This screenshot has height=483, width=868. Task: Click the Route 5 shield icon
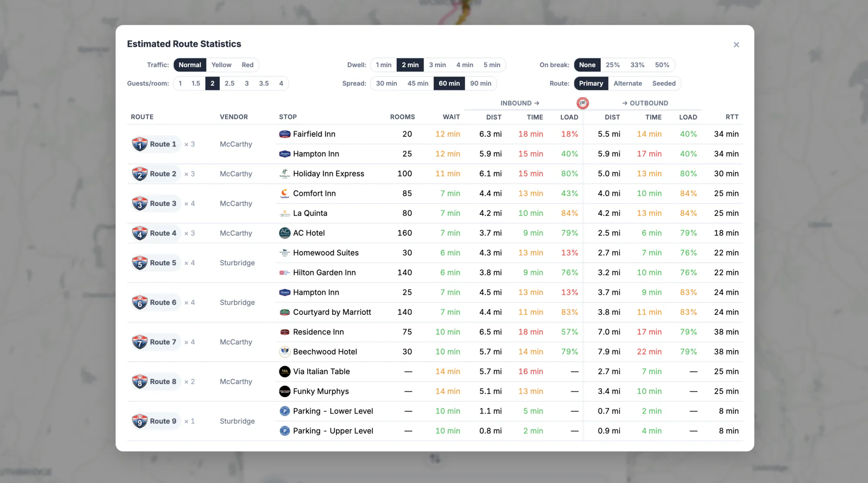coord(140,263)
